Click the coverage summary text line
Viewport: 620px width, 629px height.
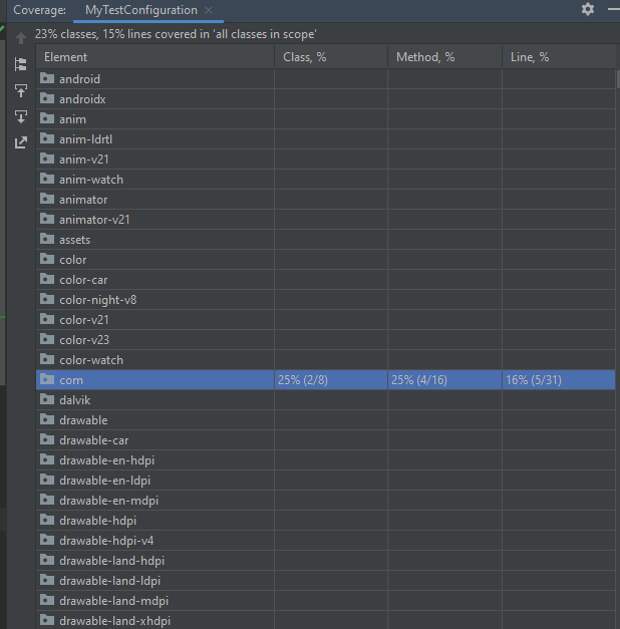coord(176,34)
